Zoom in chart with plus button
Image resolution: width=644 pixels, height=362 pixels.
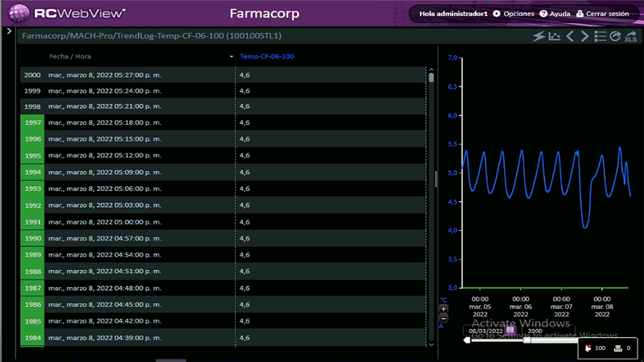pyautogui.click(x=443, y=309)
